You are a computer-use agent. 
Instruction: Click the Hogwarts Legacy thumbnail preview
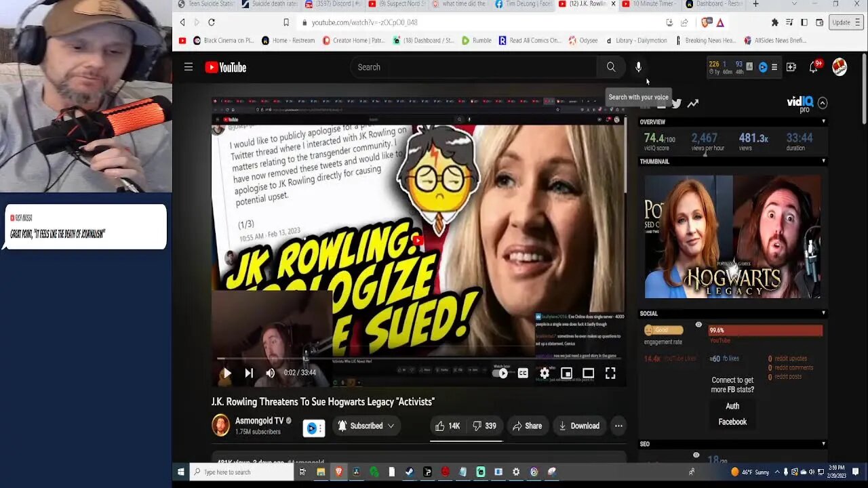(732, 237)
